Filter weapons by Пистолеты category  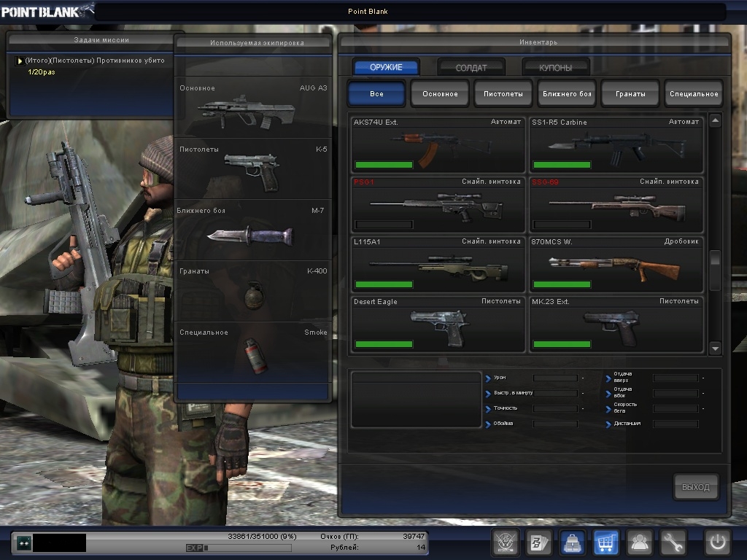tap(503, 94)
